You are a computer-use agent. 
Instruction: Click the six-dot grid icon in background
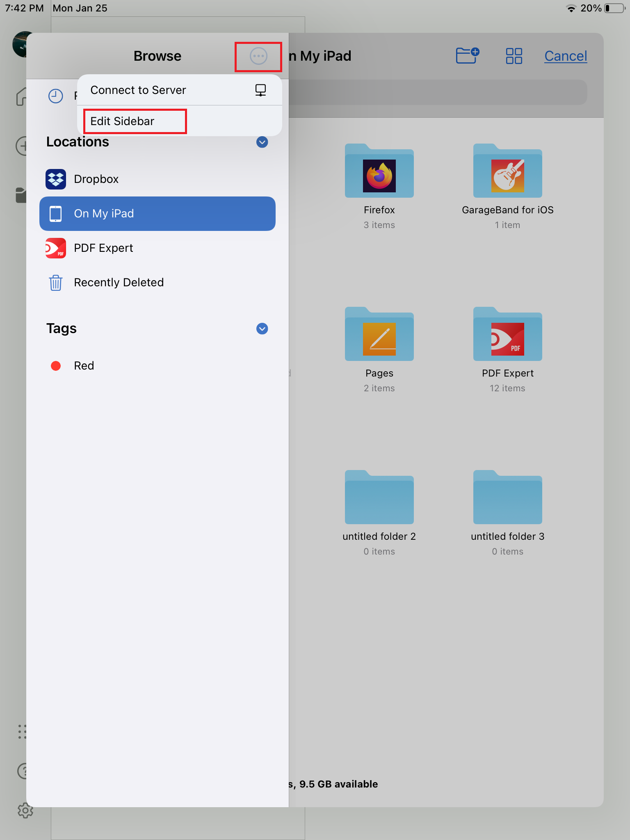[x=22, y=732]
